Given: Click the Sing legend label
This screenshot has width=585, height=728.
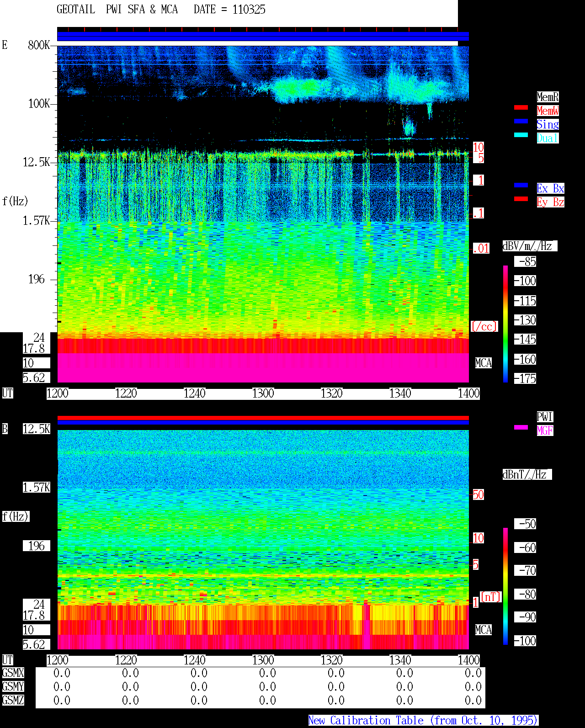Looking at the screenshot, I should pos(548,124).
